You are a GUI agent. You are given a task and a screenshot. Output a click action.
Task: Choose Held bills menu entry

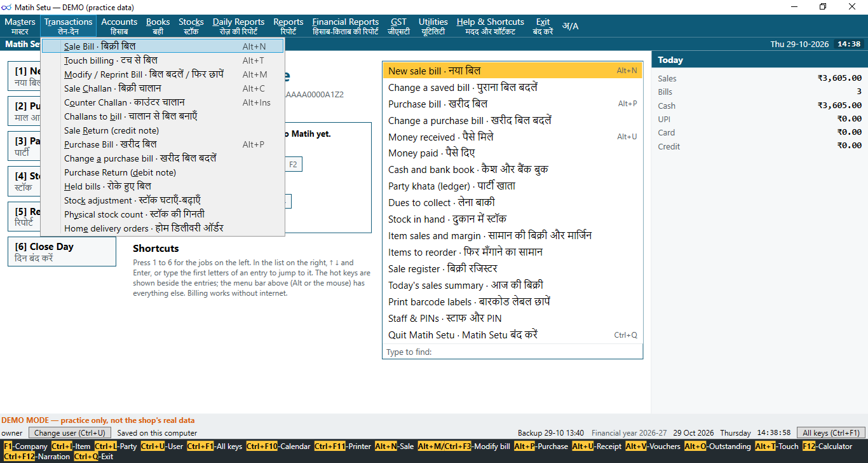pos(163,186)
